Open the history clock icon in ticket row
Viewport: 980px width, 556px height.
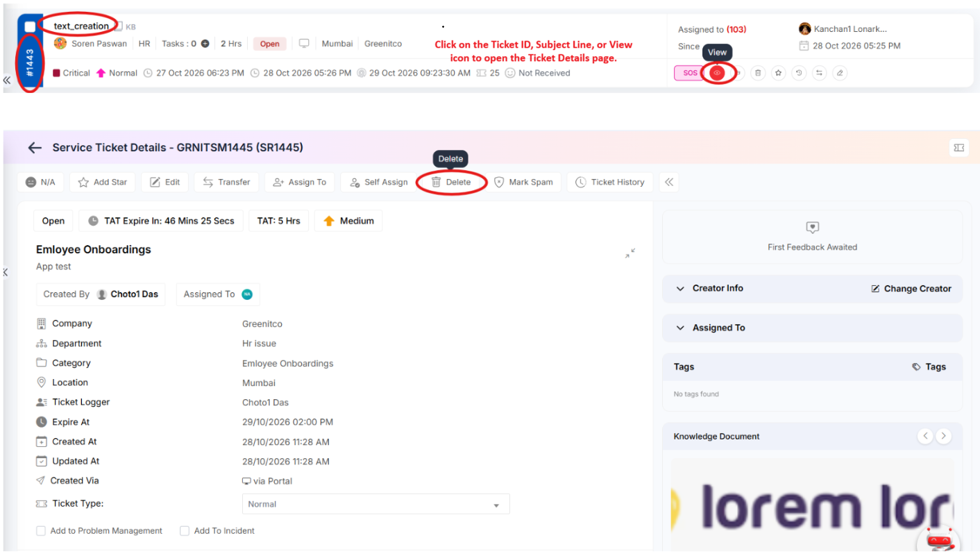pyautogui.click(x=799, y=73)
